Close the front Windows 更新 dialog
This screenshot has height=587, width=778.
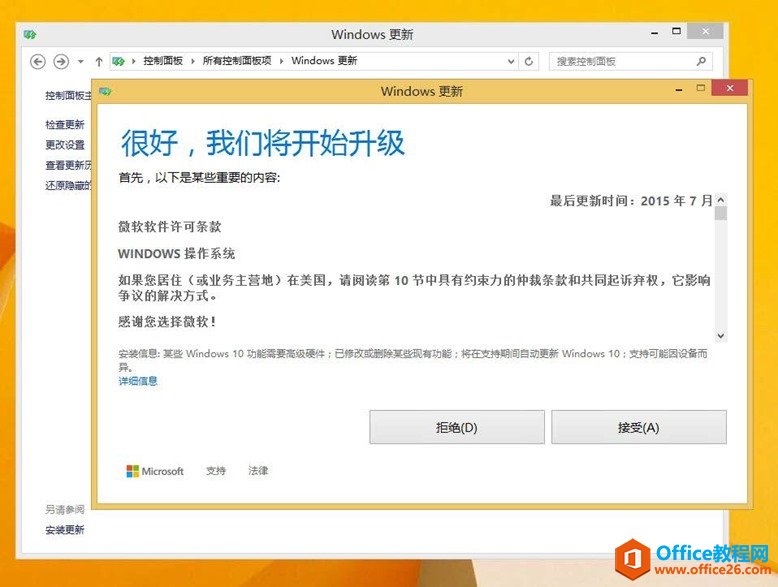pyautogui.click(x=729, y=88)
